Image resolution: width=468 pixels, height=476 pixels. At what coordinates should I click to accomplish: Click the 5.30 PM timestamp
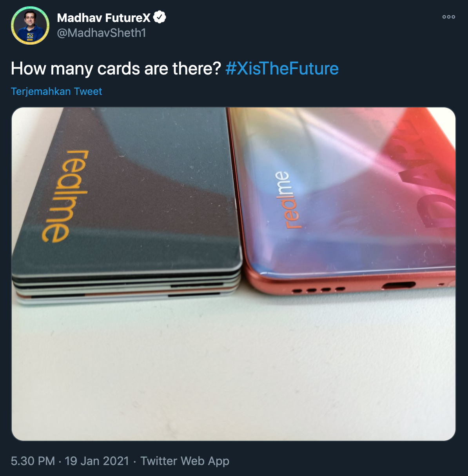[x=33, y=461]
